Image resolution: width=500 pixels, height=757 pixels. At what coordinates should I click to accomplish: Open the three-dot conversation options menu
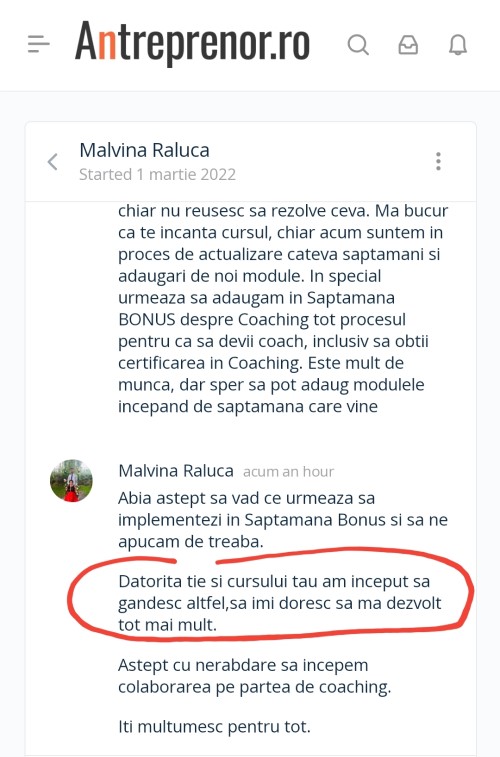coord(438,161)
